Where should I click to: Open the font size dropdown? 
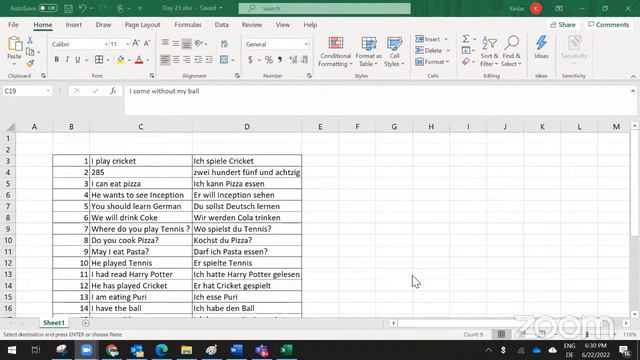coord(127,44)
